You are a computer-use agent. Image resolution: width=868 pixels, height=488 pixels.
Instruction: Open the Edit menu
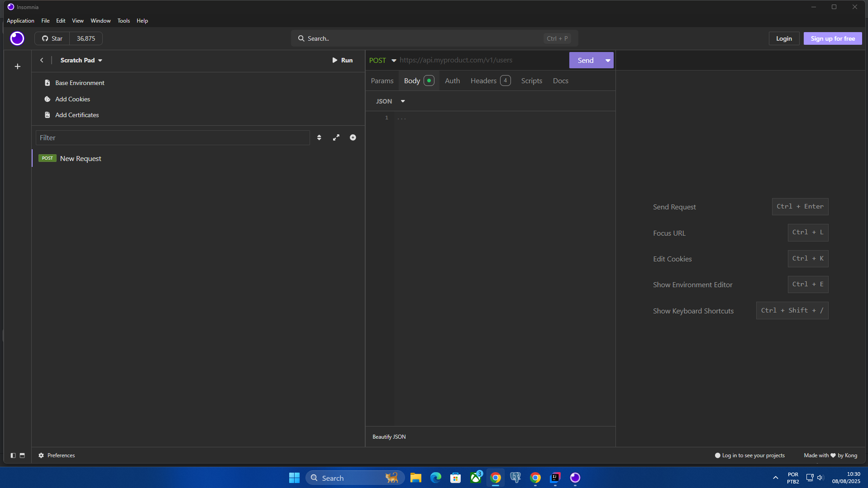61,21
